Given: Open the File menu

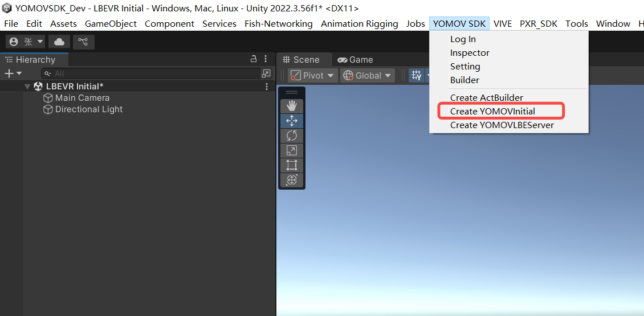Looking at the screenshot, I should click(x=11, y=24).
